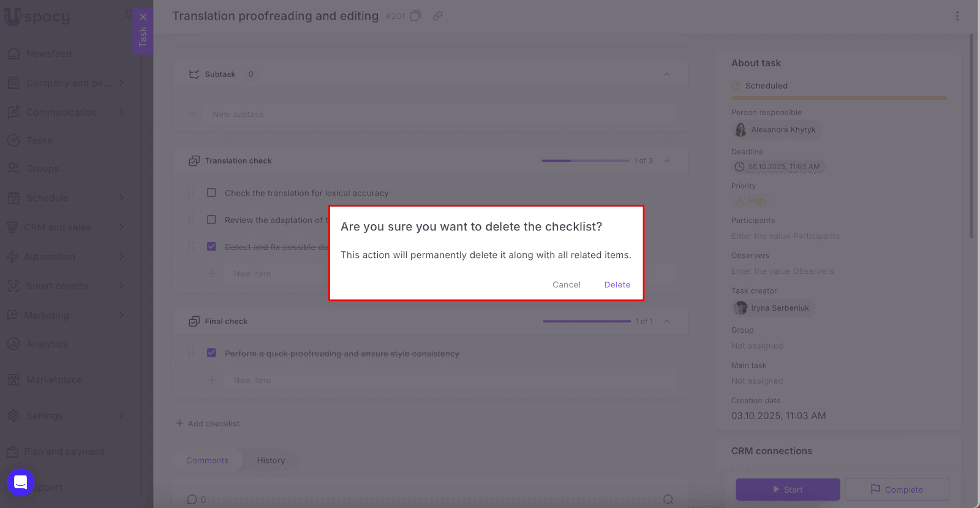Screen dimensions: 980x508
Task: Check 'Check the translation for lexical accuracy' box
Action: (211, 193)
